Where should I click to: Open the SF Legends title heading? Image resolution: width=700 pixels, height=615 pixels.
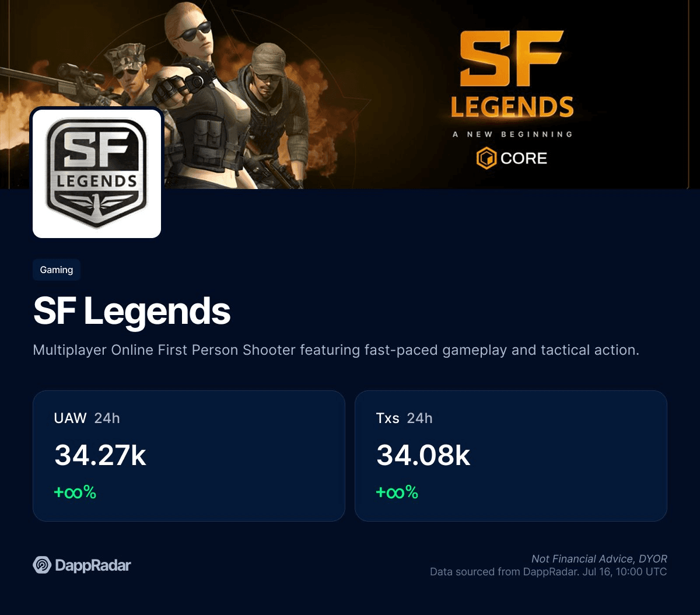coord(132,311)
